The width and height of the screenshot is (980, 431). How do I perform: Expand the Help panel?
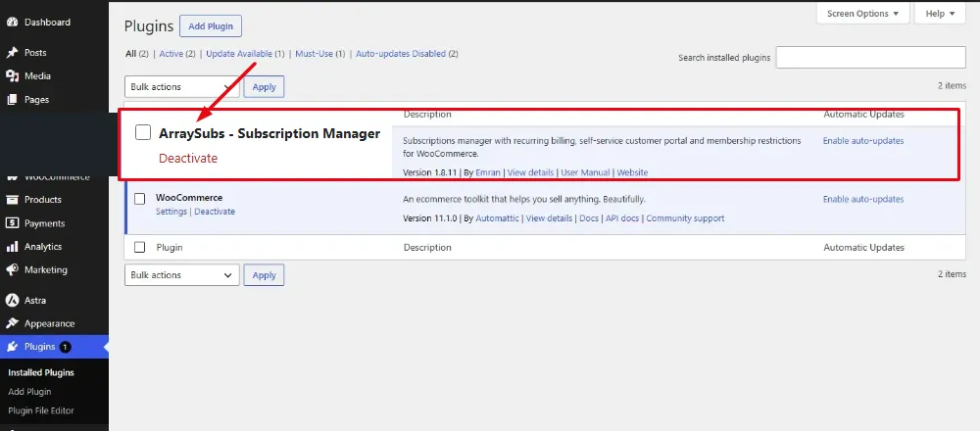940,13
